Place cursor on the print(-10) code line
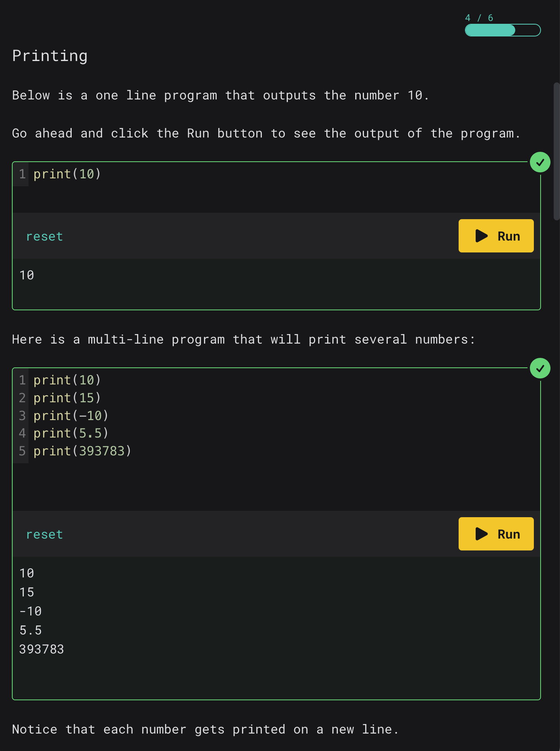This screenshot has height=751, width=560. pyautogui.click(x=70, y=416)
